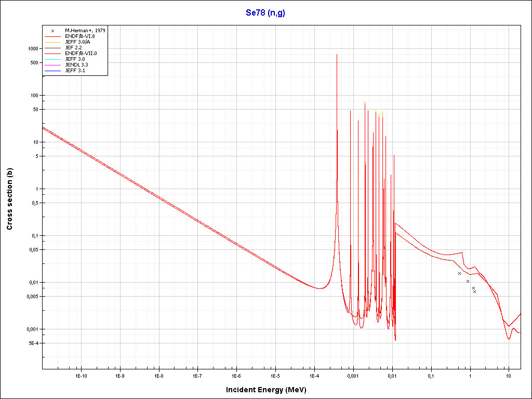532x399 pixels.
Task: Select the JEF 2.2 legend label
Action: [73, 48]
